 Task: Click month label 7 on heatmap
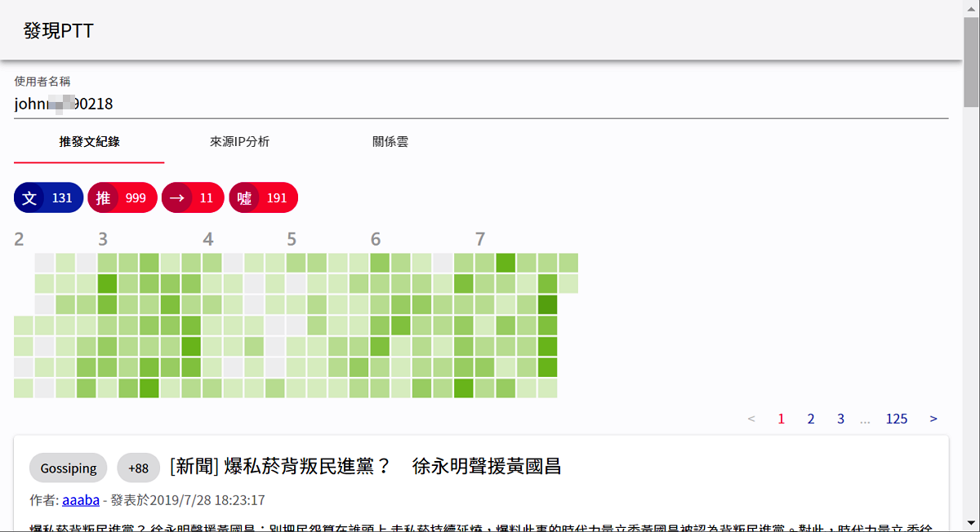point(480,239)
